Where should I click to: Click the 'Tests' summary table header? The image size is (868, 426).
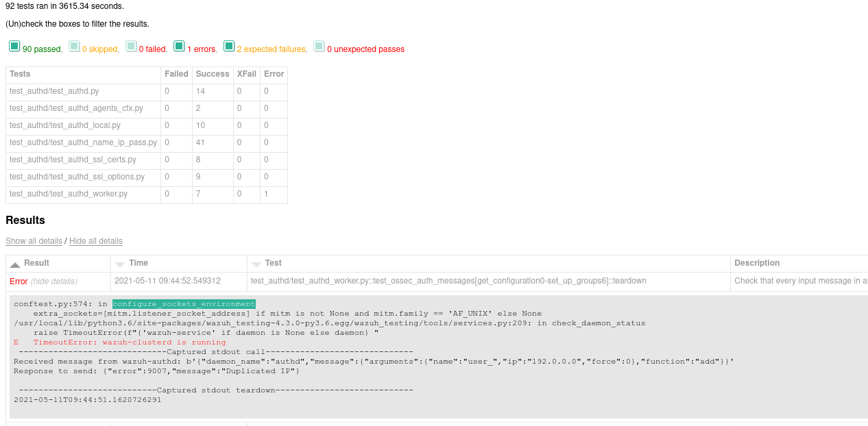[x=20, y=74]
